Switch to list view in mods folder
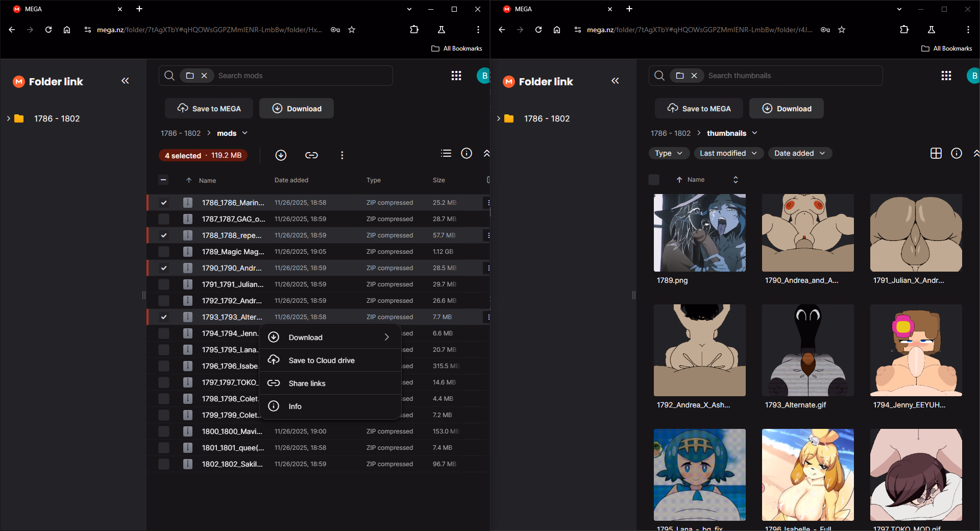This screenshot has width=980, height=531. pyautogui.click(x=446, y=153)
